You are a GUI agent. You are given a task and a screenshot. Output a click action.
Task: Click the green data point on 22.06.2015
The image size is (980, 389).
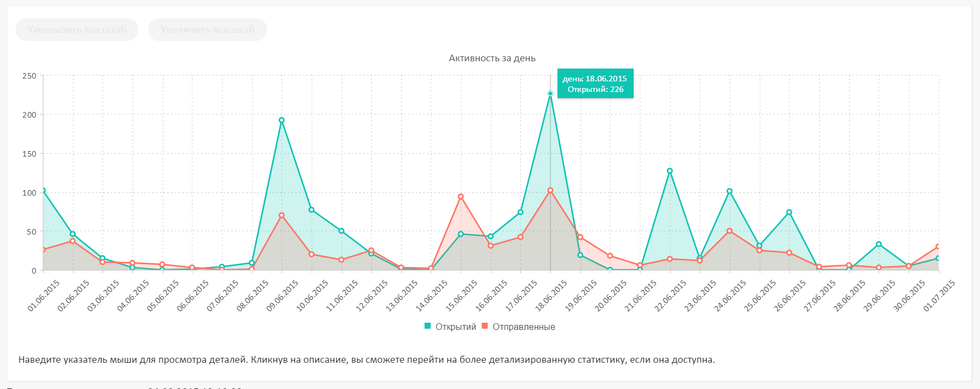[x=670, y=171]
